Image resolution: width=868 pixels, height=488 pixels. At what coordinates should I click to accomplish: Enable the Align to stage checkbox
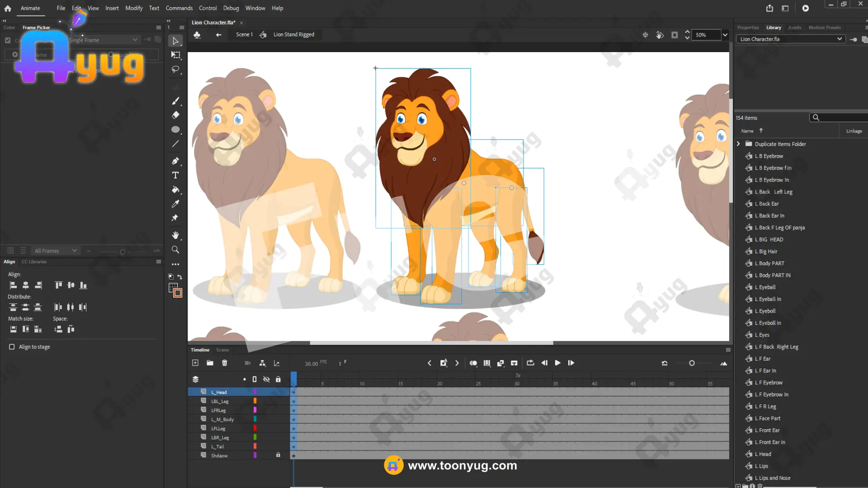[12, 347]
